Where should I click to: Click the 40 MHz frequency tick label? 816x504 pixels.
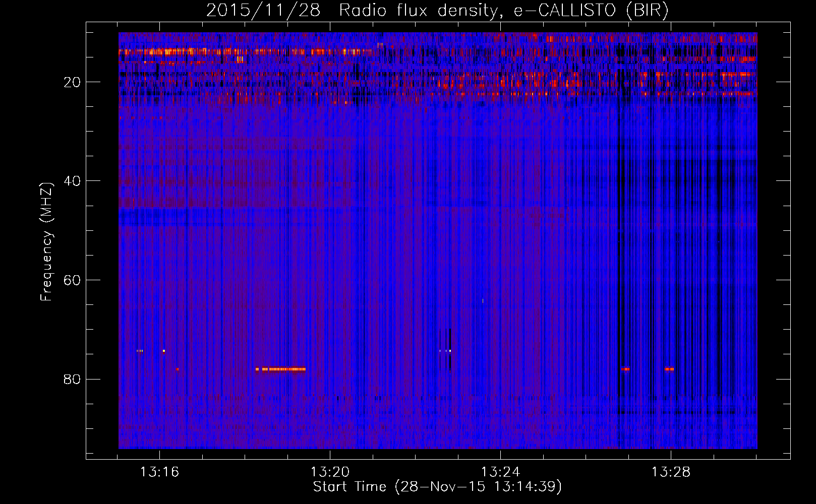tap(73, 181)
